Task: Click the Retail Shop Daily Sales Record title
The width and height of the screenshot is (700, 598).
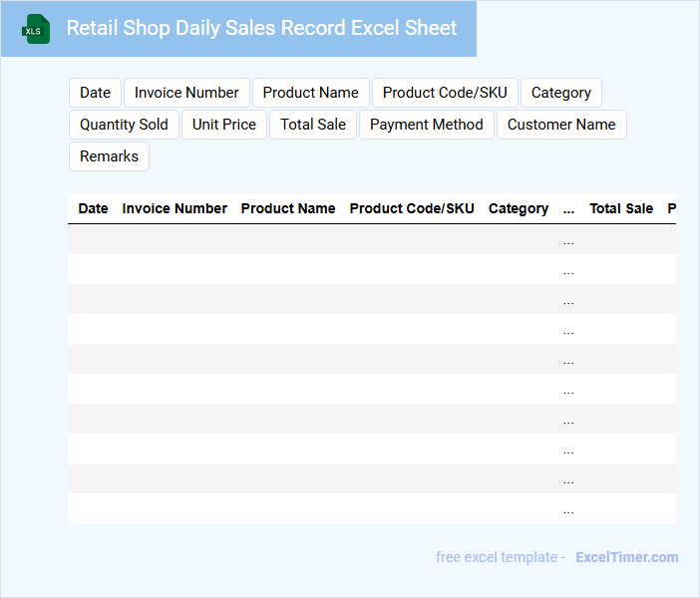Action: click(261, 28)
